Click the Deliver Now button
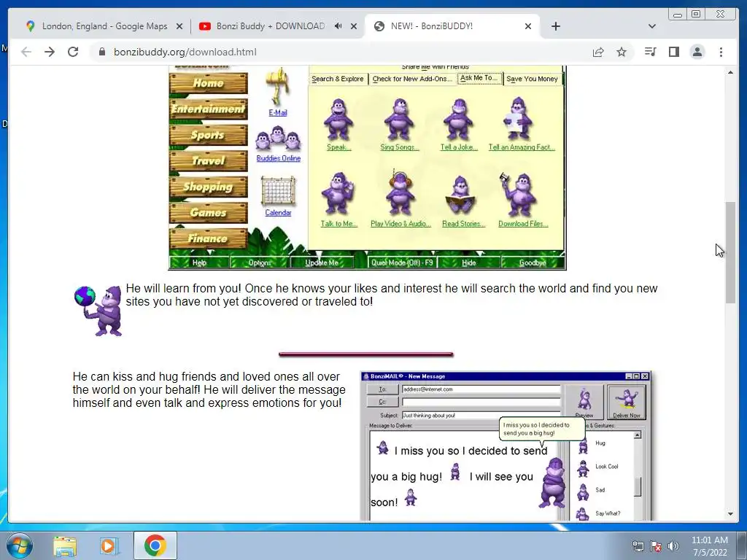This screenshot has width=747, height=560. (x=627, y=402)
